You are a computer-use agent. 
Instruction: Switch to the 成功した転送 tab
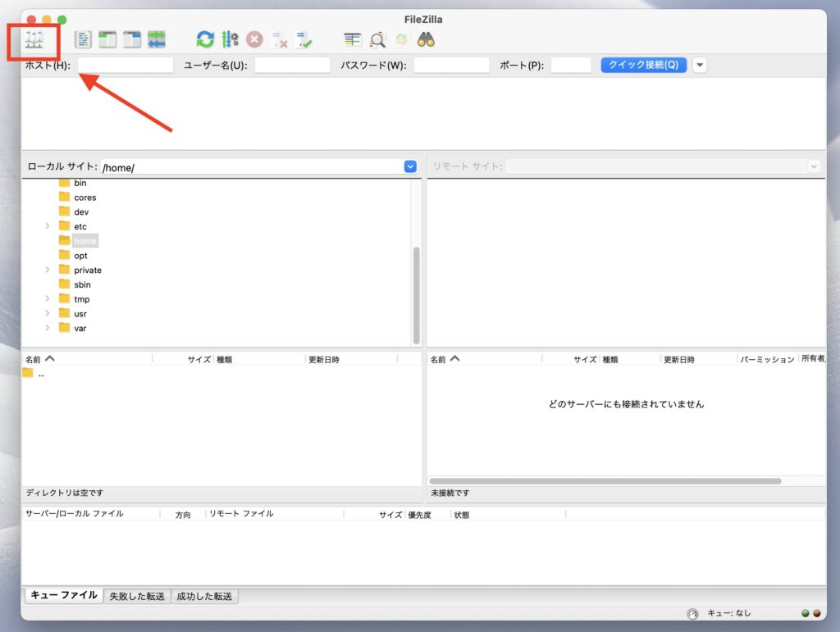pos(204,596)
